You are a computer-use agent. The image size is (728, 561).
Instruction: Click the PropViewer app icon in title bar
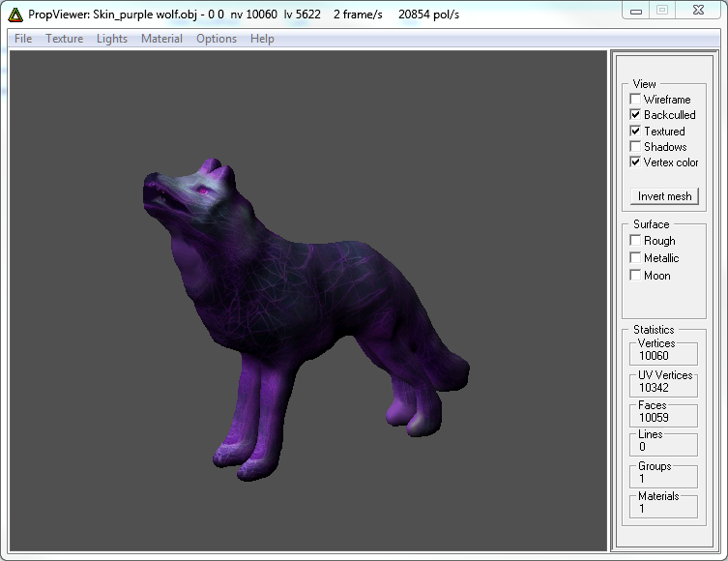click(x=14, y=15)
